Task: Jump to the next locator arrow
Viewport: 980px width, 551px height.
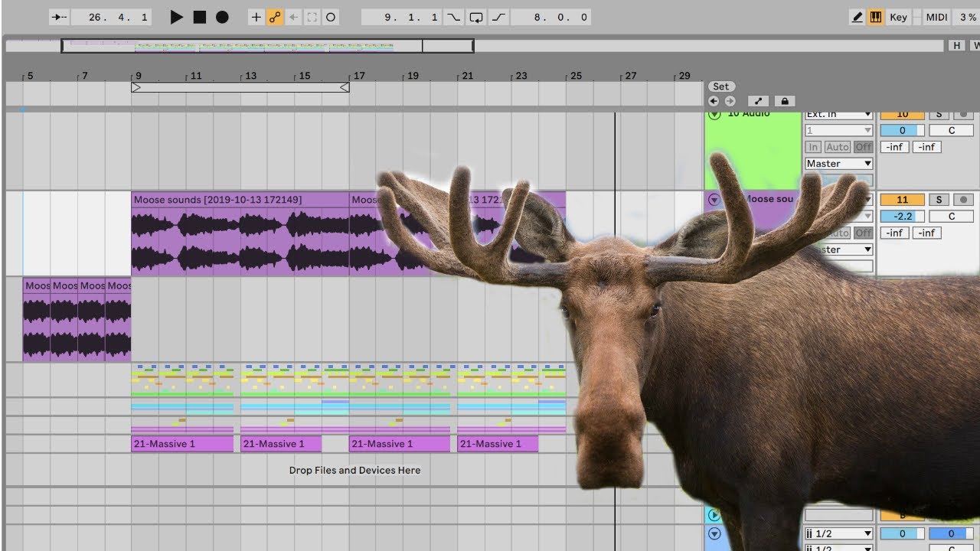Action: pos(730,101)
